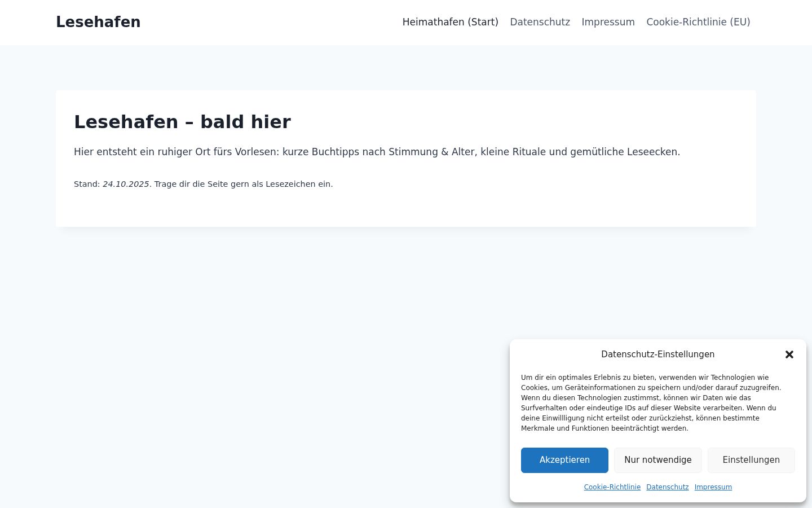Image resolution: width=812 pixels, height=508 pixels.
Task: Click the cookie banner description text
Action: pos(651,403)
